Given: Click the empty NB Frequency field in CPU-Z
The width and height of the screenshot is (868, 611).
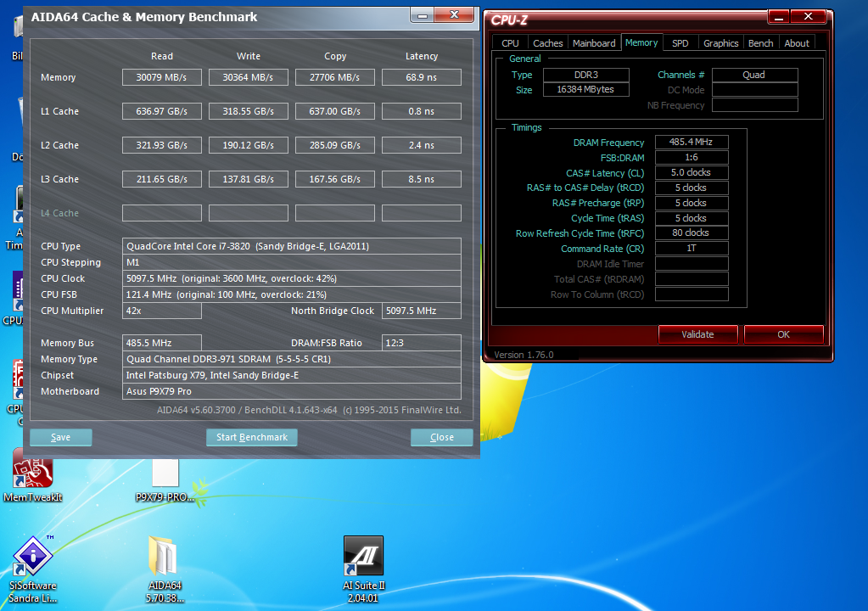Looking at the screenshot, I should point(754,105).
